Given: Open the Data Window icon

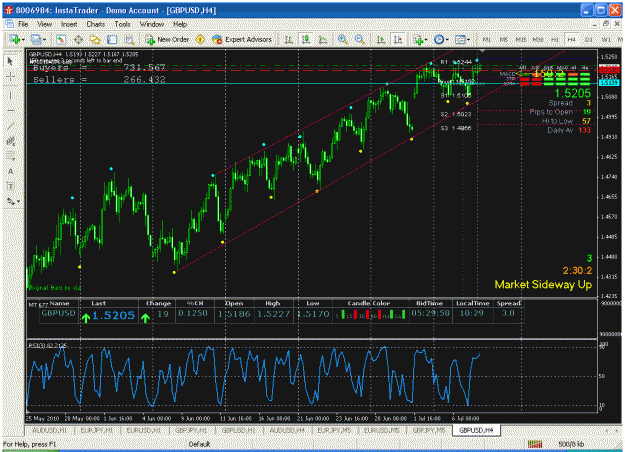Looking at the screenshot, I should (x=79, y=39).
